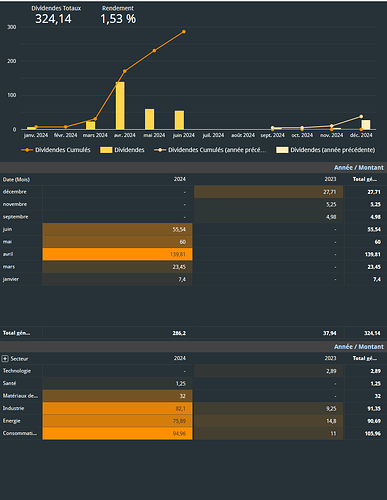Toggle the plain Dividendes legend entry
The height and width of the screenshot is (500, 387).
coord(122,150)
